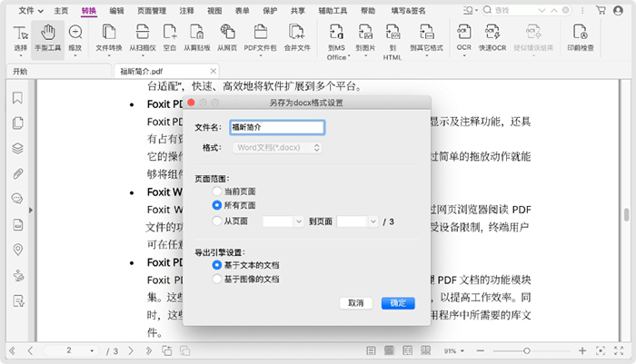This screenshot has width=636, height=364.
Task: Select the 从页面 range radio option
Action: pos(216,221)
